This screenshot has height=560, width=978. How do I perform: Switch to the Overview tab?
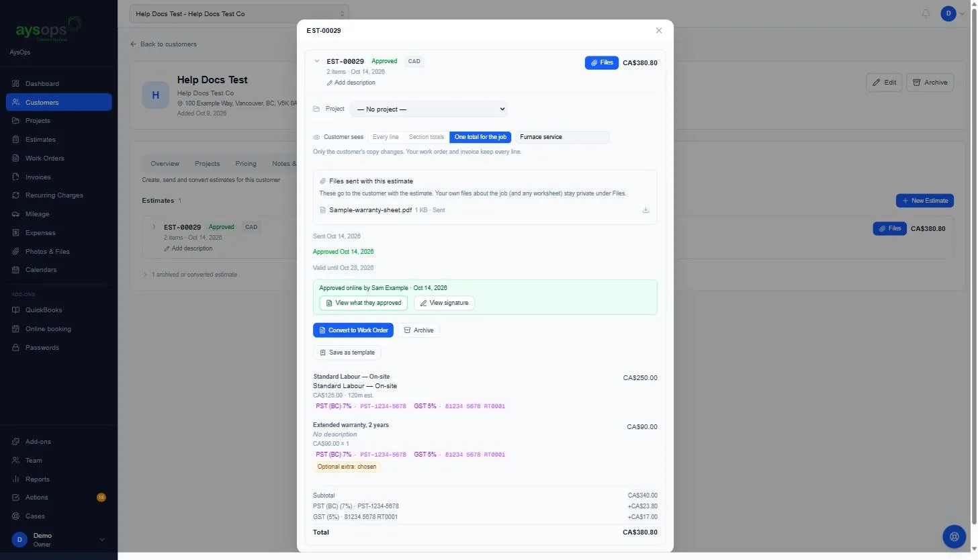pyautogui.click(x=165, y=164)
